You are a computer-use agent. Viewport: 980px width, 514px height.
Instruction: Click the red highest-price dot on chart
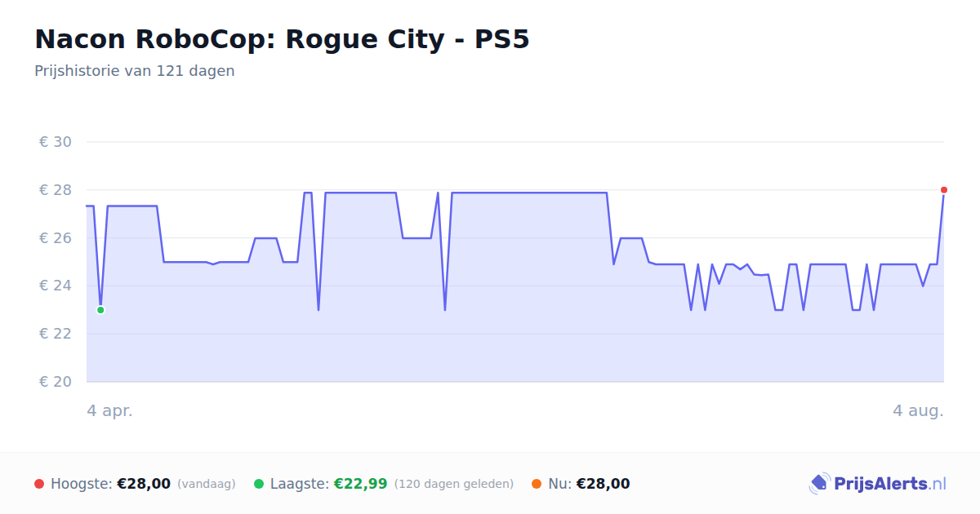pos(944,190)
